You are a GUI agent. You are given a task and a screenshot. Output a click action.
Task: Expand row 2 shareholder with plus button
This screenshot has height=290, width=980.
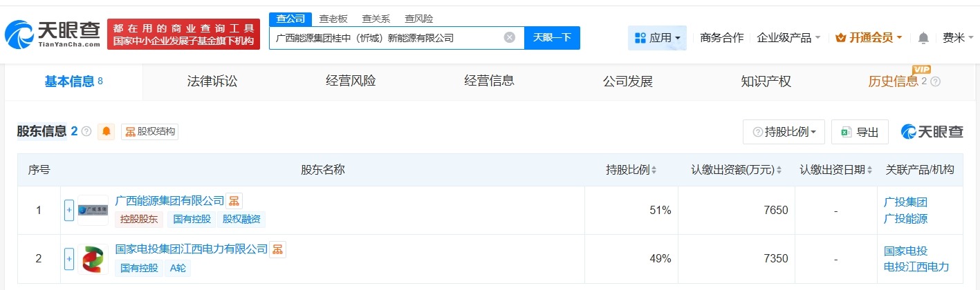click(x=69, y=259)
